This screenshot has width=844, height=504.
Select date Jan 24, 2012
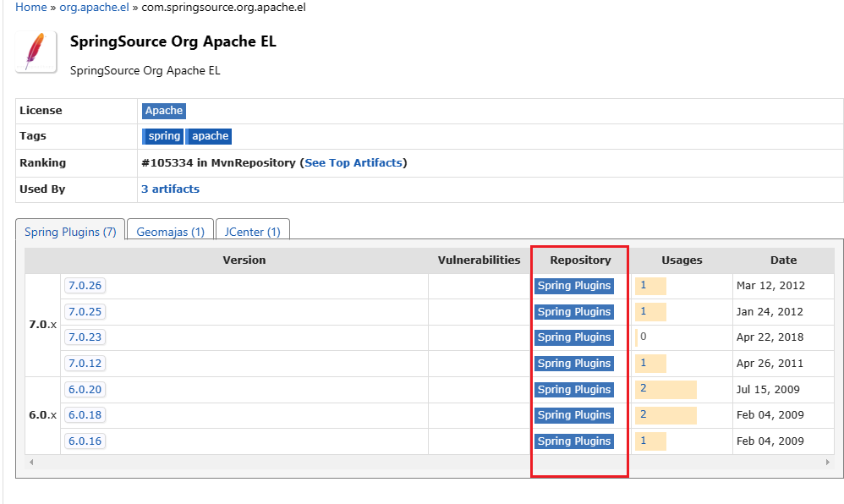tap(770, 312)
